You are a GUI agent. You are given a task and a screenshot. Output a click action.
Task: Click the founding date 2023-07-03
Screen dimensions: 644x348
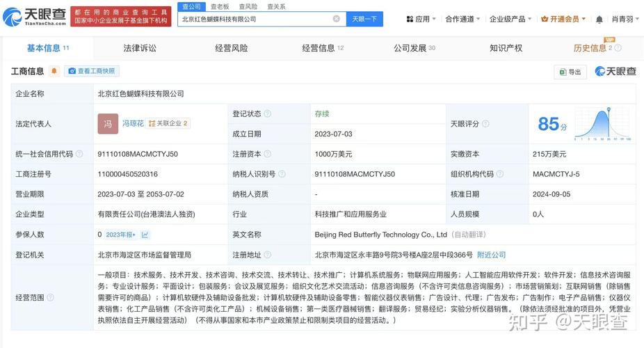click(x=333, y=134)
